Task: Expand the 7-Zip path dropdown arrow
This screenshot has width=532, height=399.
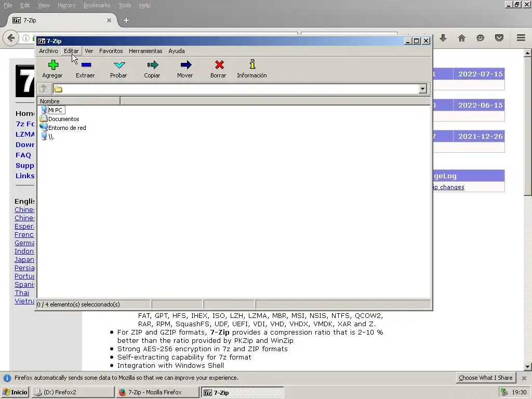Action: (x=422, y=89)
